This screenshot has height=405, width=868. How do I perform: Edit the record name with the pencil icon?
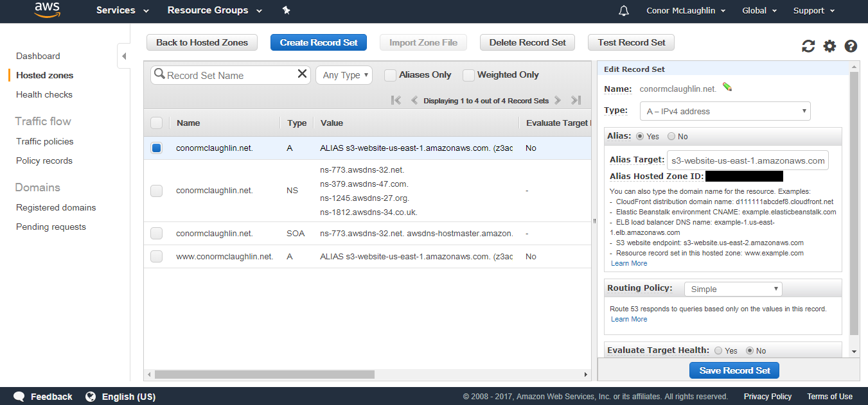(727, 87)
